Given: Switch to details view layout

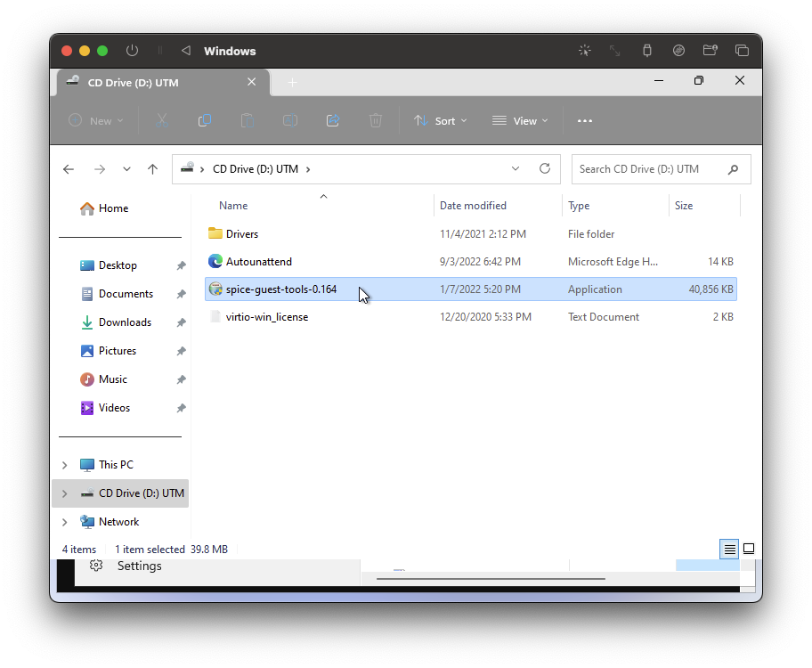Looking at the screenshot, I should (x=729, y=549).
